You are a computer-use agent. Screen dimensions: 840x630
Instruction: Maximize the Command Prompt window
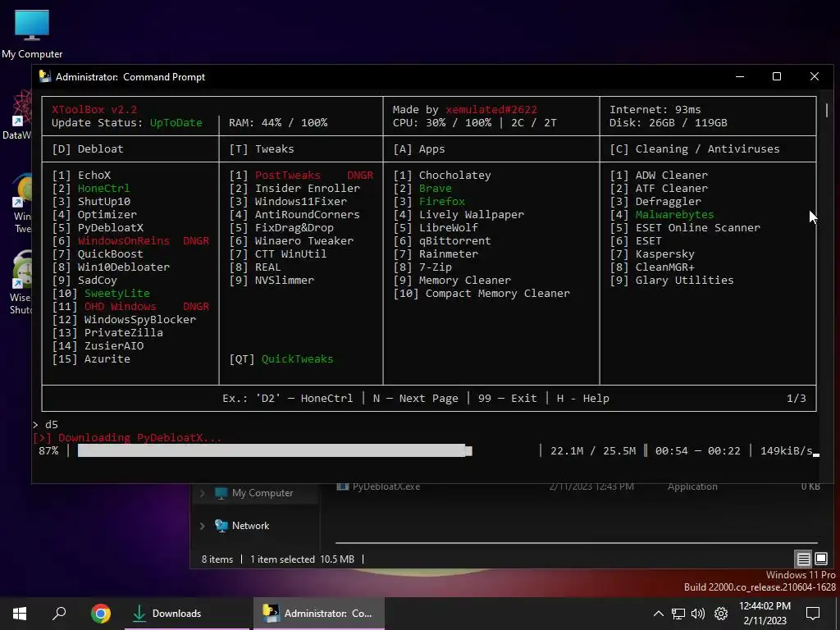(777, 76)
